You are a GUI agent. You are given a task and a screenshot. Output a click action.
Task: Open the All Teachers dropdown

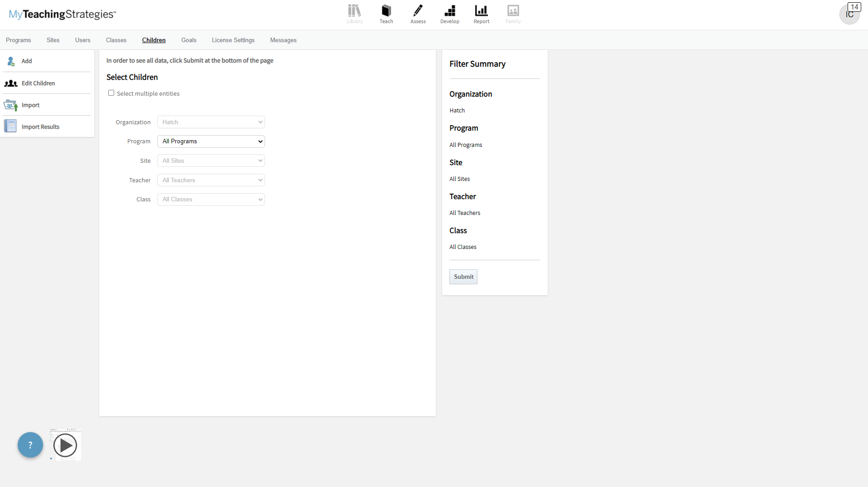tap(211, 180)
